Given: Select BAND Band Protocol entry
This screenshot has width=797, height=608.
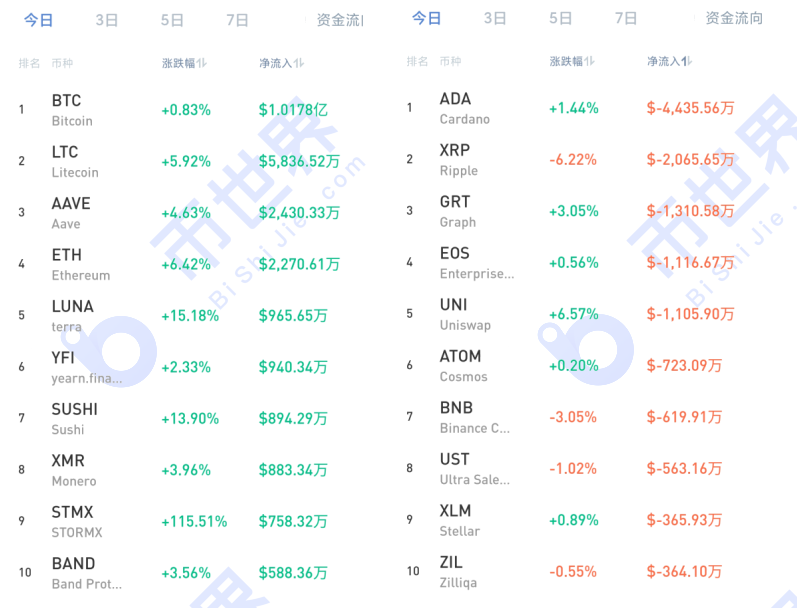Looking at the screenshot, I should point(86,573).
